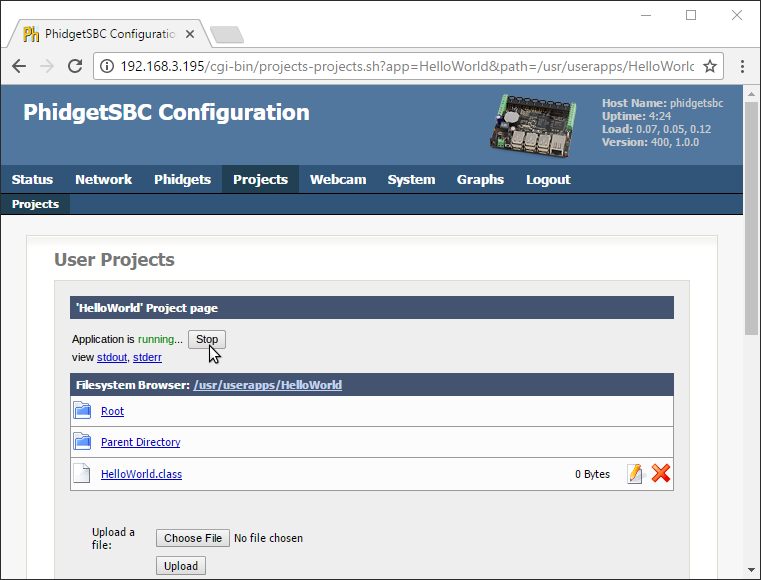Click the scrollbar up arrow
Image resolution: width=761 pixels, height=580 pixels.
click(751, 94)
